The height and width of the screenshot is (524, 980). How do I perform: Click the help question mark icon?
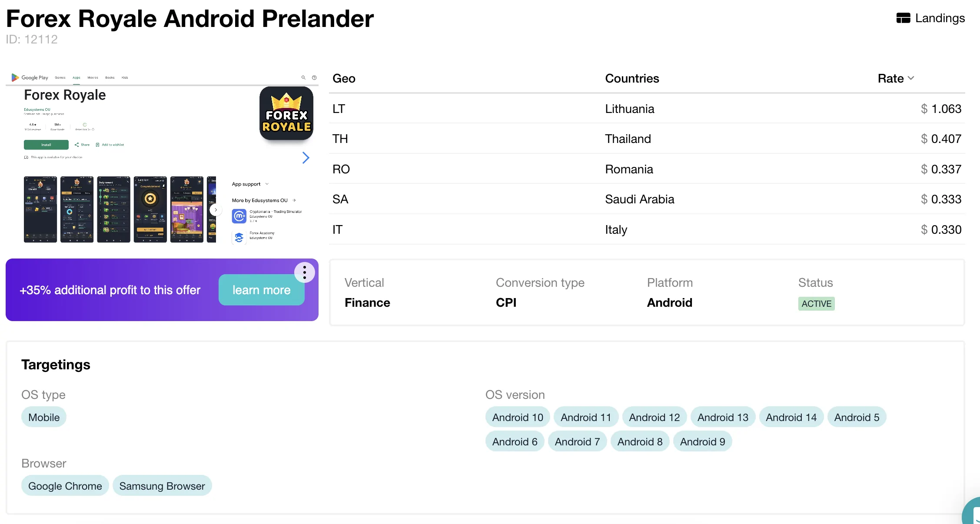pyautogui.click(x=314, y=78)
